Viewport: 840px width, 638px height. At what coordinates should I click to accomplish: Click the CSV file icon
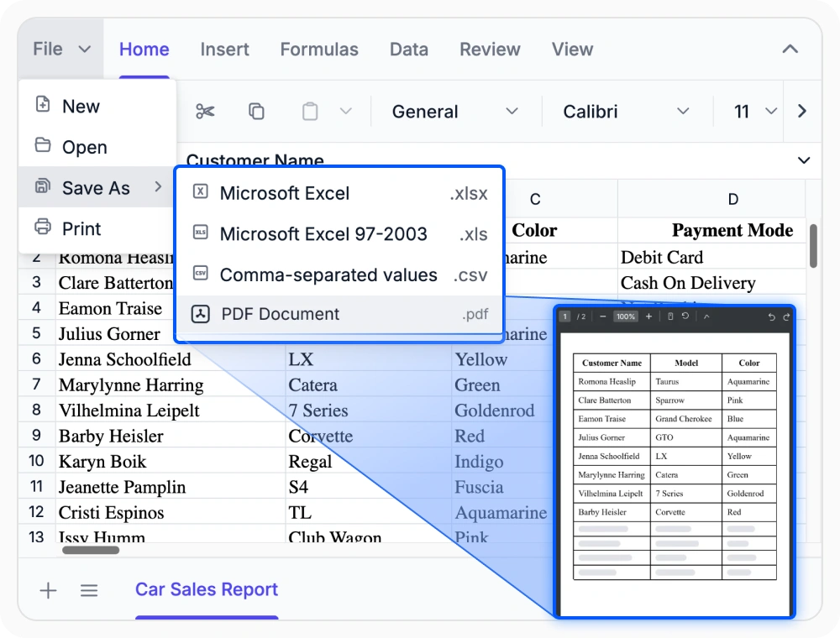click(201, 273)
